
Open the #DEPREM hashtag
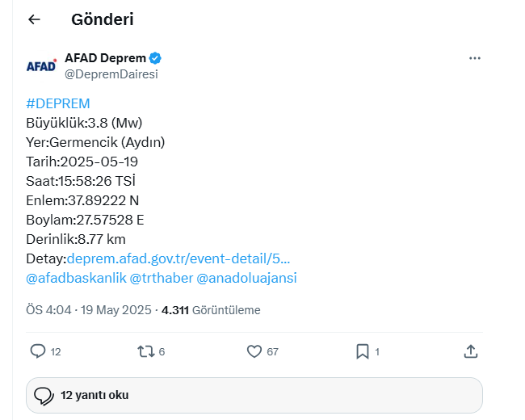coord(58,103)
